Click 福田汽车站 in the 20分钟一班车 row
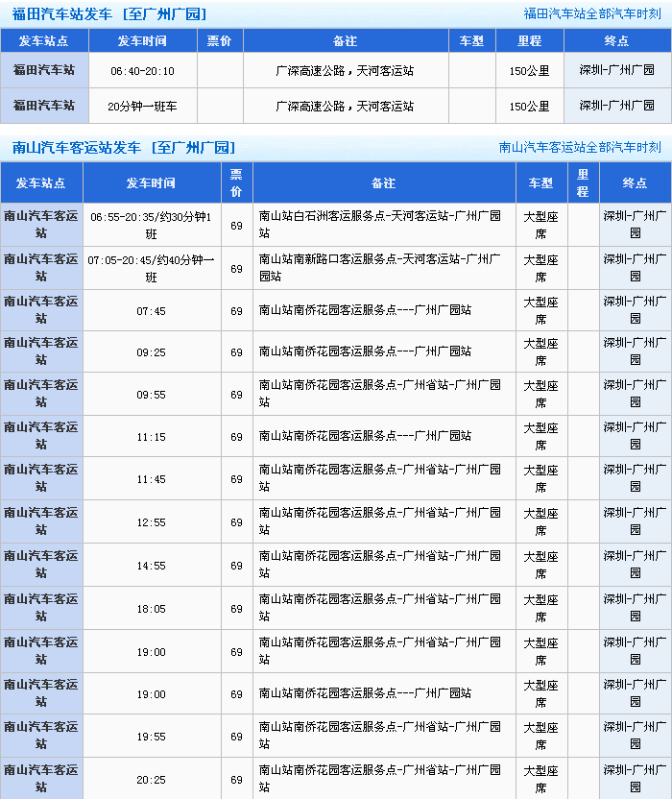Screen dimensions: 672x799 [x=44, y=106]
